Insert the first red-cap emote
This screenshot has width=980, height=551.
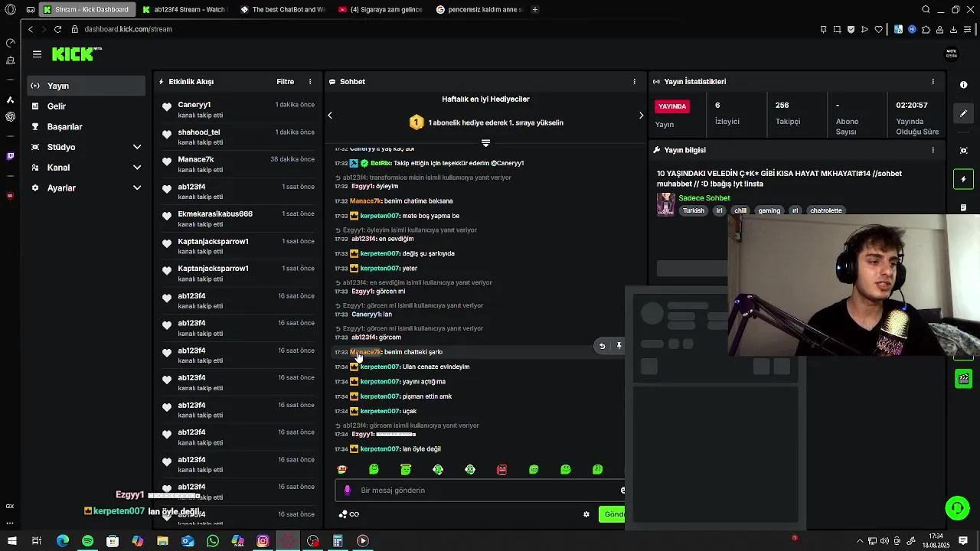point(342,469)
